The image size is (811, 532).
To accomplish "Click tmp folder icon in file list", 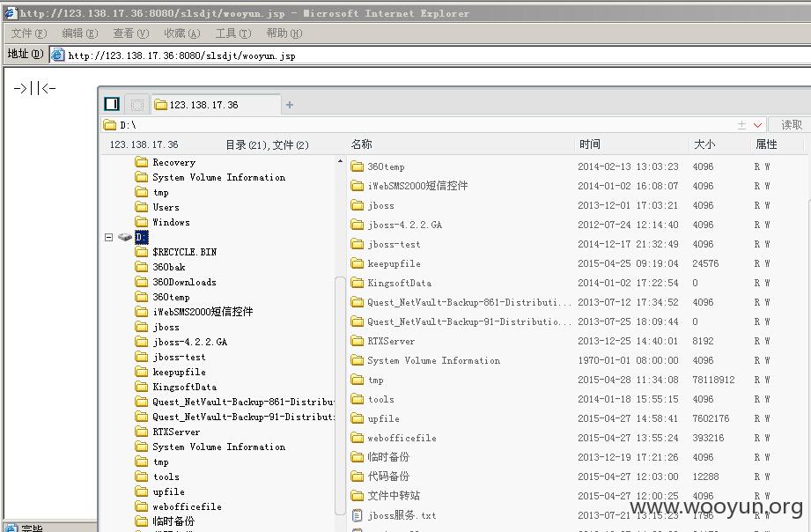I will coord(357,380).
